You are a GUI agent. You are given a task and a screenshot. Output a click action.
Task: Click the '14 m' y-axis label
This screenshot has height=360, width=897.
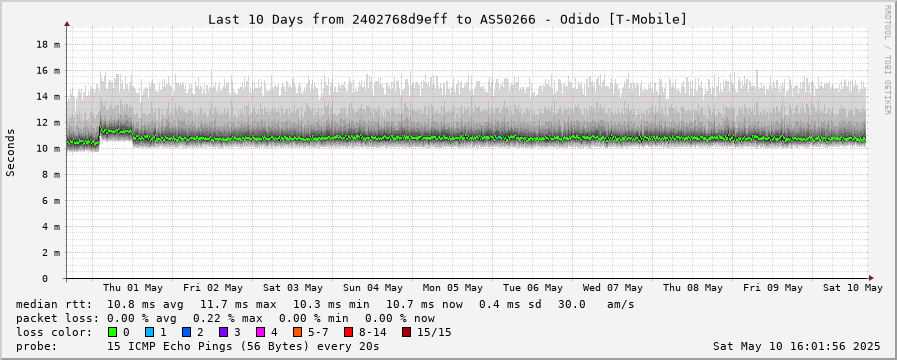pyautogui.click(x=48, y=97)
